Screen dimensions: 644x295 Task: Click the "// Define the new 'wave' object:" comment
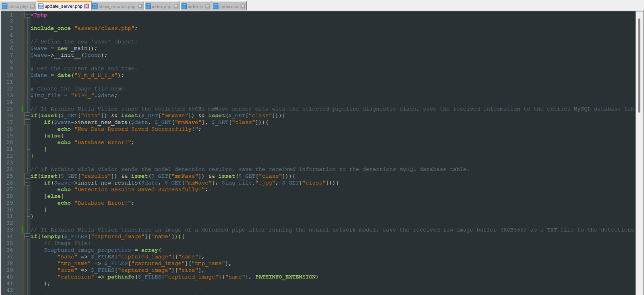coord(84,42)
